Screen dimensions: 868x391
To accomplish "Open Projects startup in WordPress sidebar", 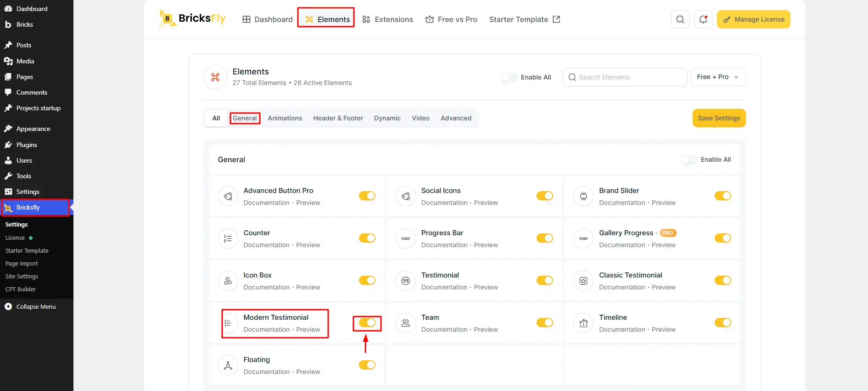I will click(x=37, y=108).
